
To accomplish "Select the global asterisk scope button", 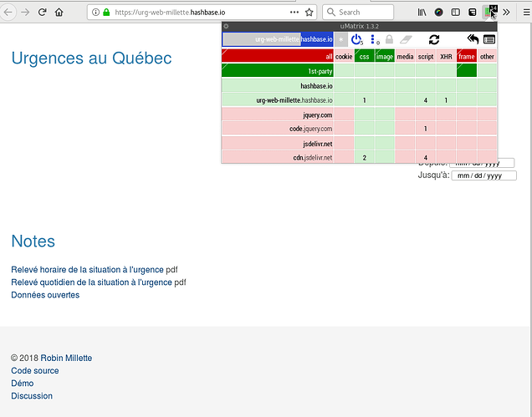I will 341,39.
